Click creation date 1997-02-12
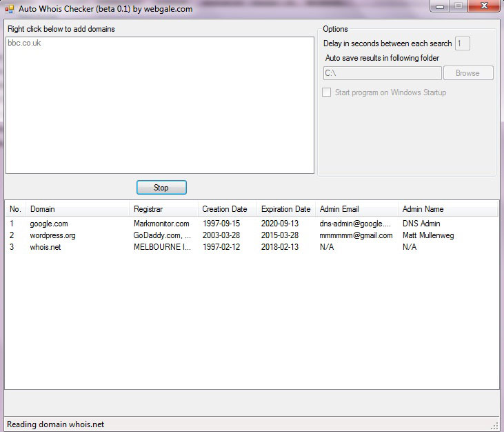Image resolution: width=504 pixels, height=432 pixels. (221, 247)
